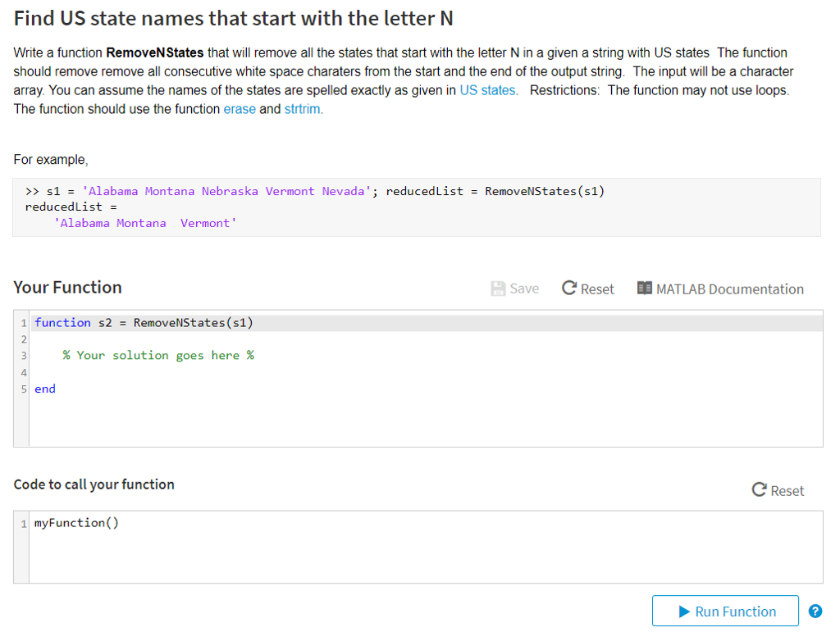
Task: Click the example code block with s1
Action: 416,207
